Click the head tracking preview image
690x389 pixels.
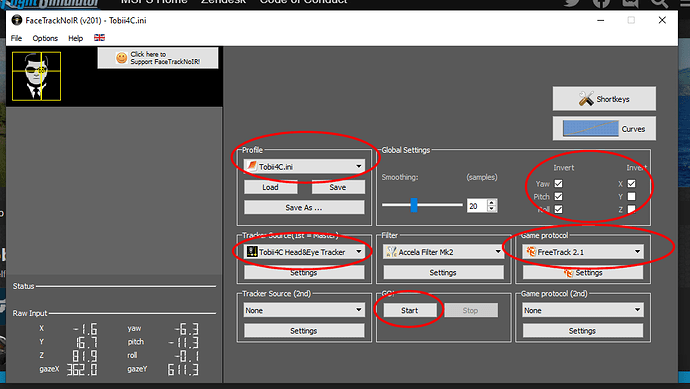[37, 76]
